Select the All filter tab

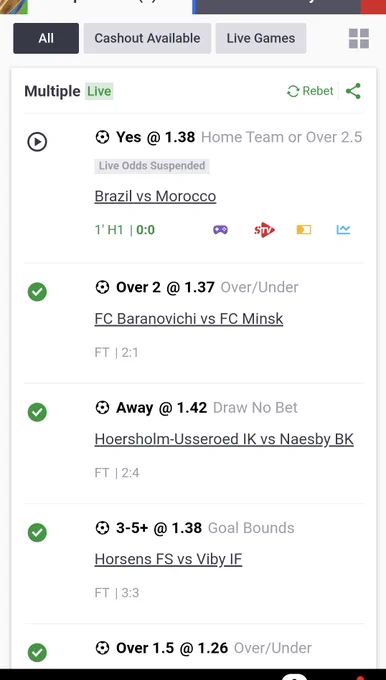[x=46, y=38]
